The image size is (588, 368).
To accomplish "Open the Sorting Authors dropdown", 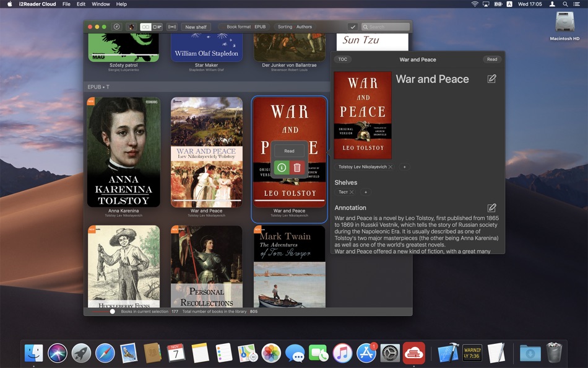I will point(295,27).
